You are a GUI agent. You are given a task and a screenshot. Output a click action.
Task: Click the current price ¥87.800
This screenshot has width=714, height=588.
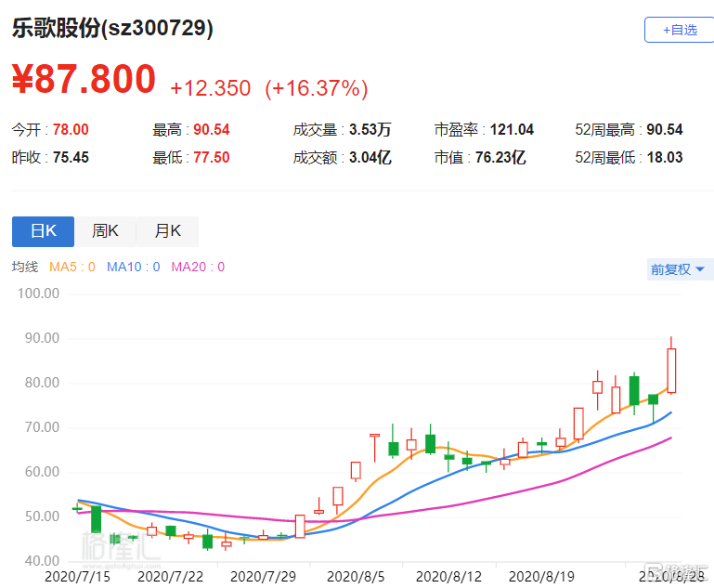click(x=84, y=80)
